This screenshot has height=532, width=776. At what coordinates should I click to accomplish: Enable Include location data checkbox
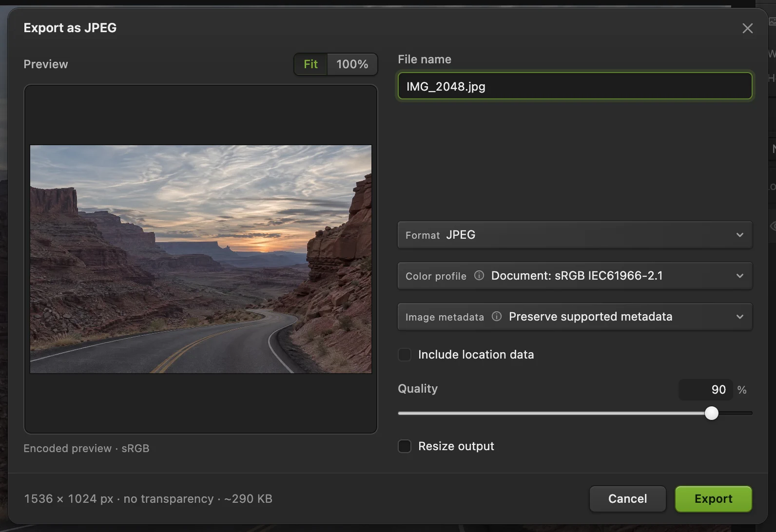[405, 355]
